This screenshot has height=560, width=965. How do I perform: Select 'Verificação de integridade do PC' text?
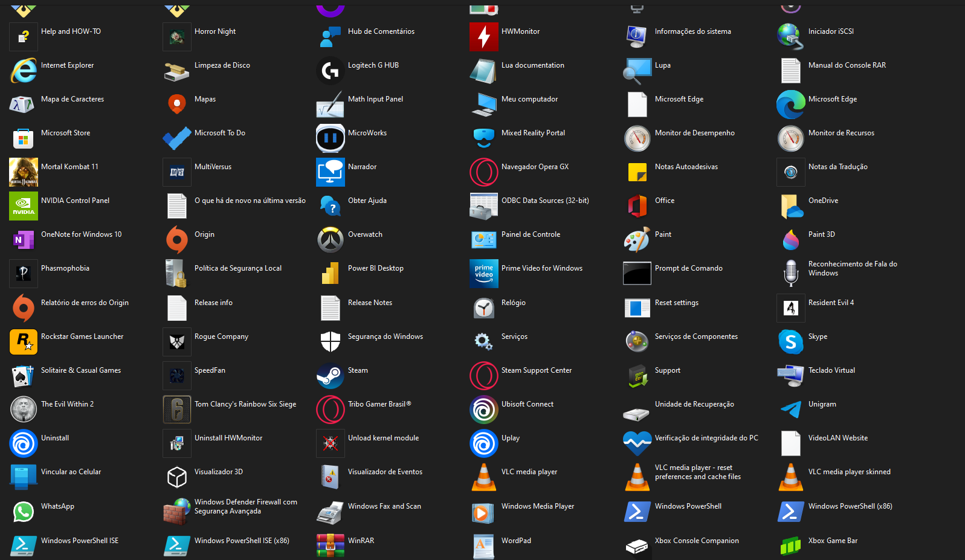coord(706,438)
